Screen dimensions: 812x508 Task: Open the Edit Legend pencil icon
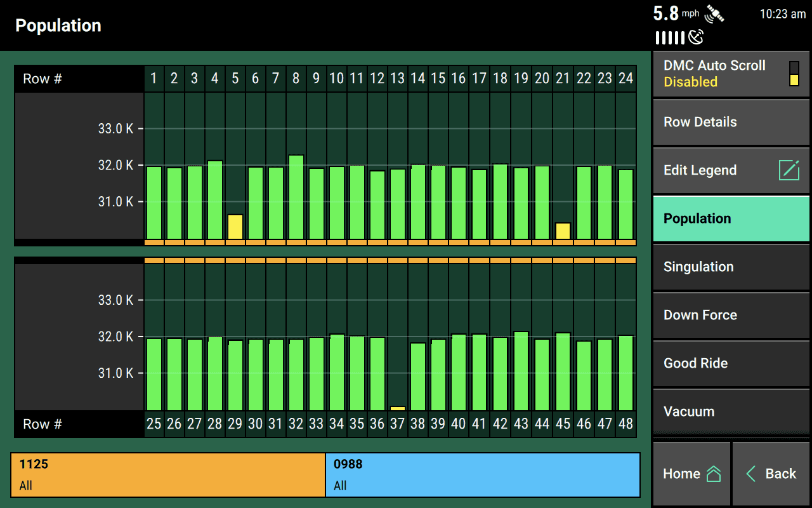pos(789,170)
